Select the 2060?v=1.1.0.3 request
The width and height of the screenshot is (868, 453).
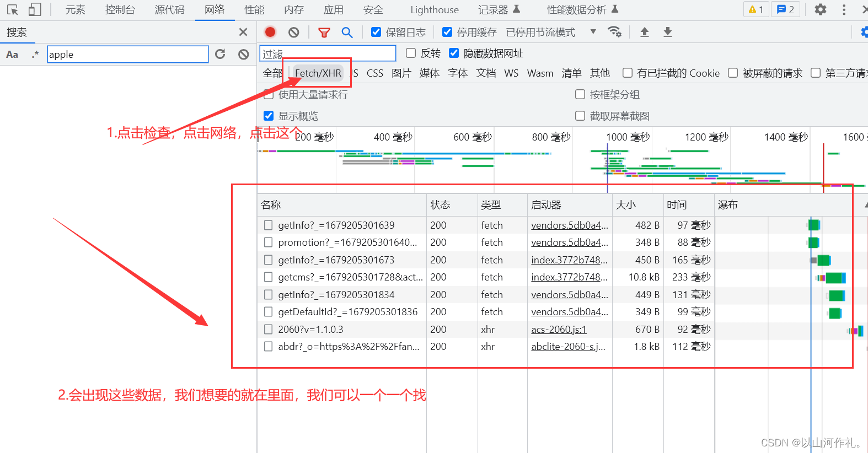tap(310, 330)
